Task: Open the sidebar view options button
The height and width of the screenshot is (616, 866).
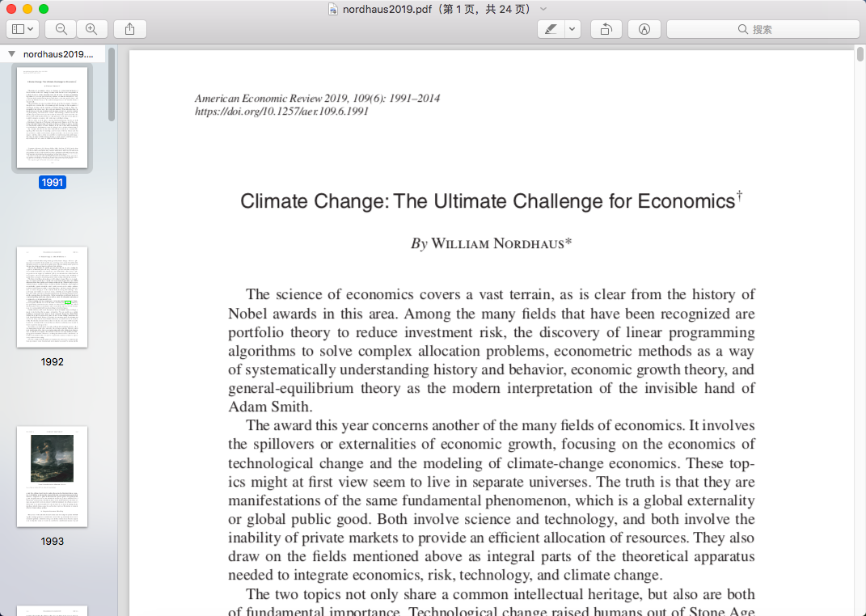Action: (x=22, y=29)
